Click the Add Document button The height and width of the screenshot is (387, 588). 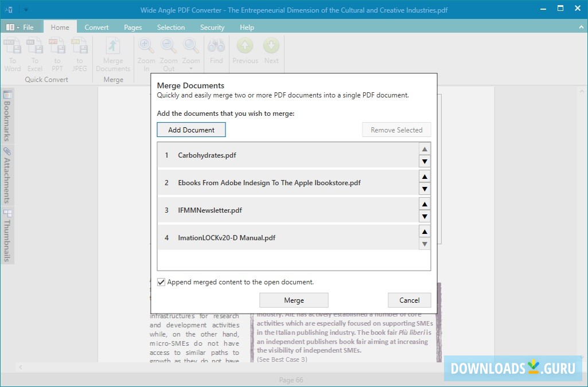pos(191,130)
